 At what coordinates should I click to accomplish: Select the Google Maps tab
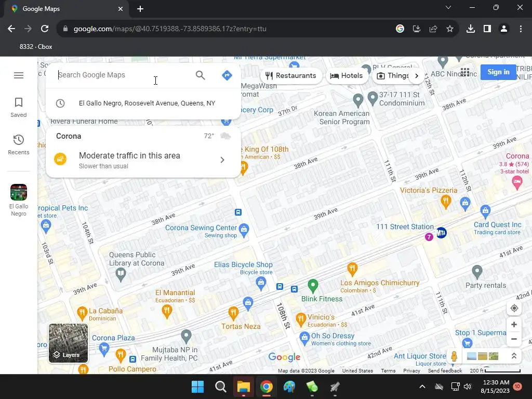66,9
